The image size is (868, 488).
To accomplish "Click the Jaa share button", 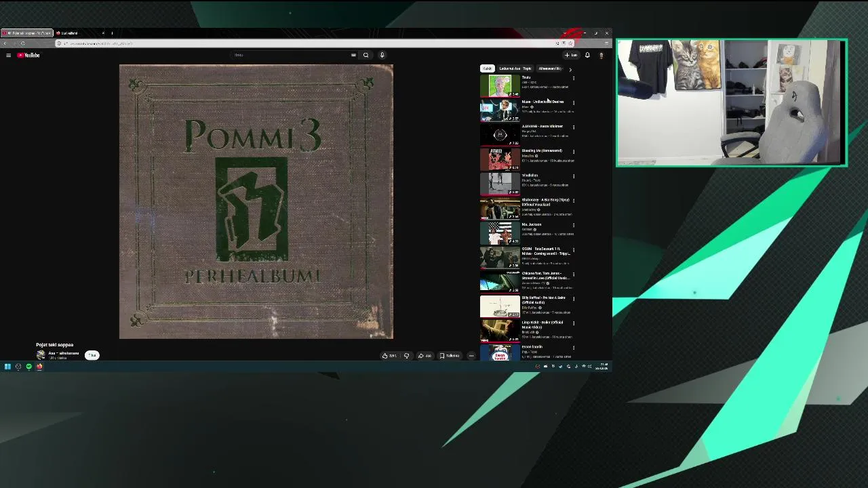I will pos(425,355).
